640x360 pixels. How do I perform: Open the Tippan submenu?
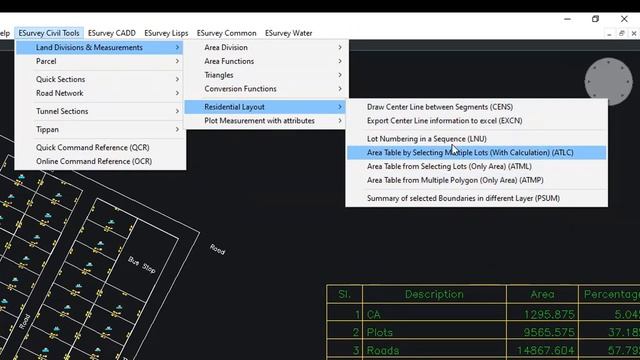(x=99, y=129)
